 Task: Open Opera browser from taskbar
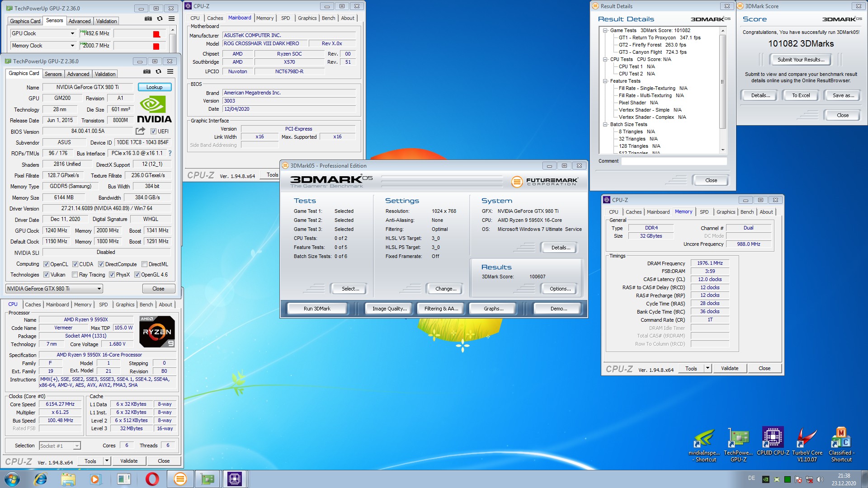pyautogui.click(x=152, y=479)
